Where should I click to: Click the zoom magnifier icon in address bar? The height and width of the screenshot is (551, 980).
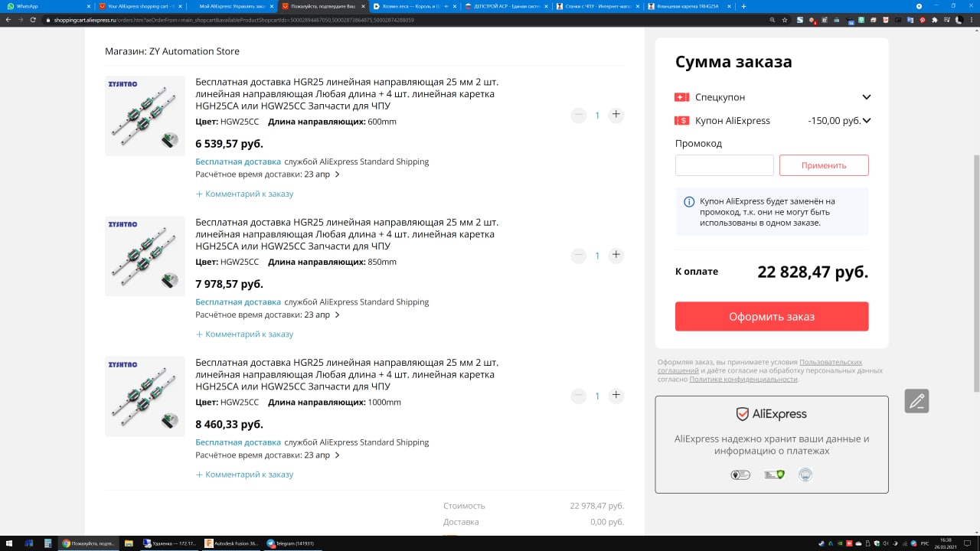[x=772, y=20]
